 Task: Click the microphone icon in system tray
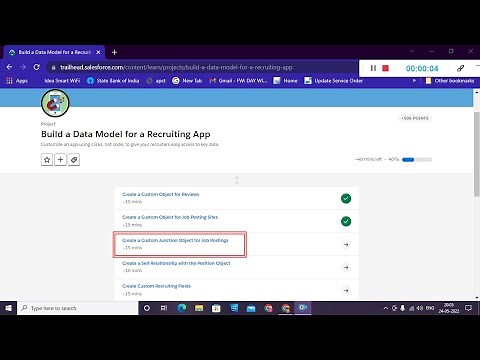pos(403,308)
